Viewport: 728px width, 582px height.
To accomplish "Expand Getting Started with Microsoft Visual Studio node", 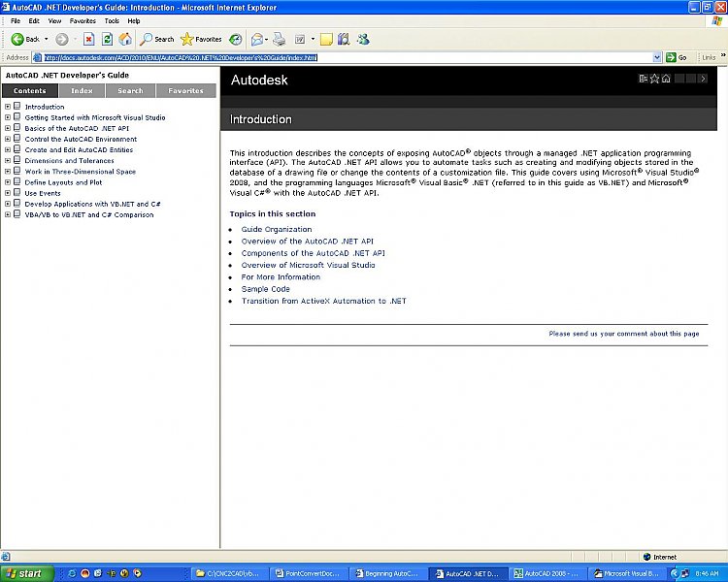I will [8, 117].
